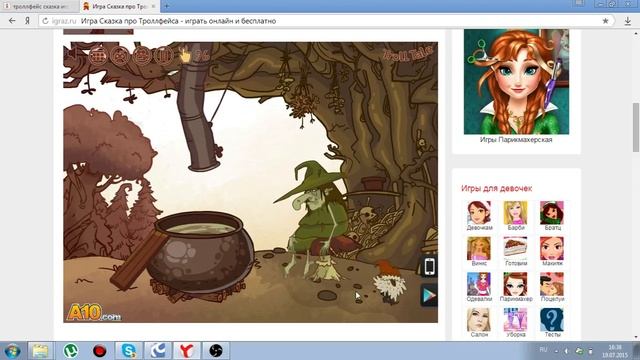Viewport: 640px width, 360px height.
Task: Click the third round face game icon
Action: click(x=142, y=55)
